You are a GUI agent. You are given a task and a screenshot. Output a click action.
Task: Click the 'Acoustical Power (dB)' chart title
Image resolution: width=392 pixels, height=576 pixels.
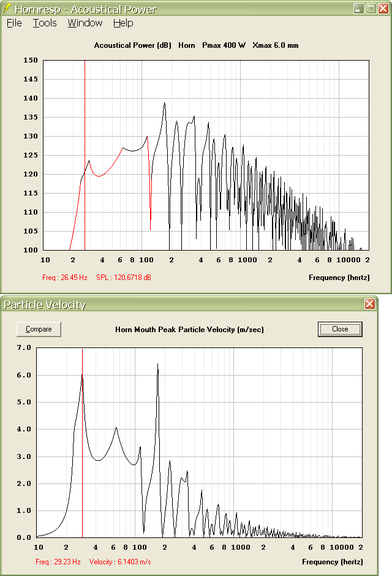[132, 45]
